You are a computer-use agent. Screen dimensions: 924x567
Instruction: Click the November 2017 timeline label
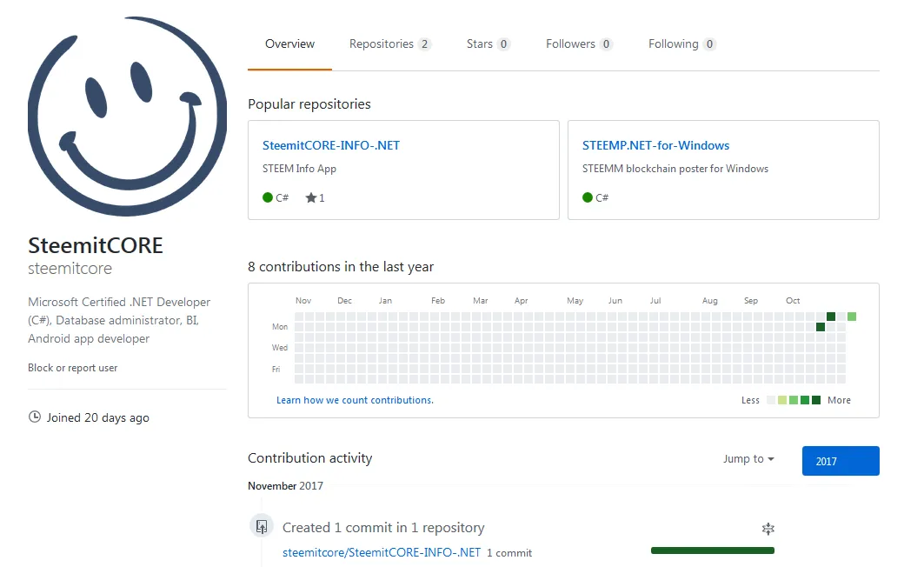coord(285,485)
